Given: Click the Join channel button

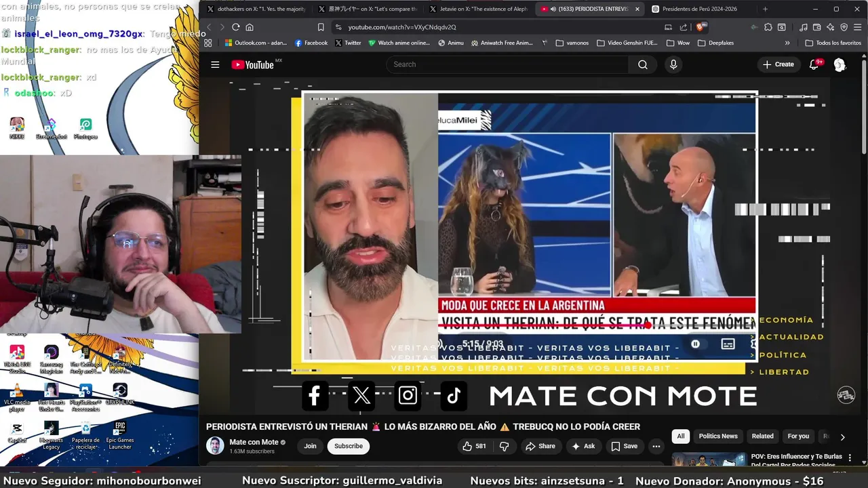Looking at the screenshot, I should 310,446.
